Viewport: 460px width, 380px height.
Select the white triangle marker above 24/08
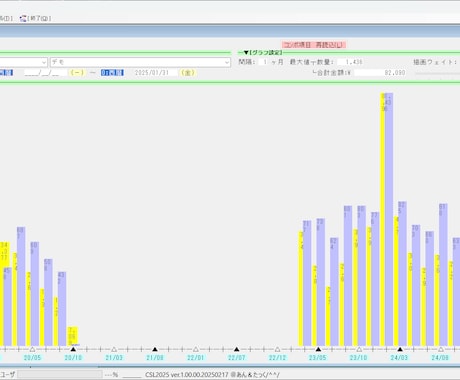pyautogui.click(x=441, y=349)
